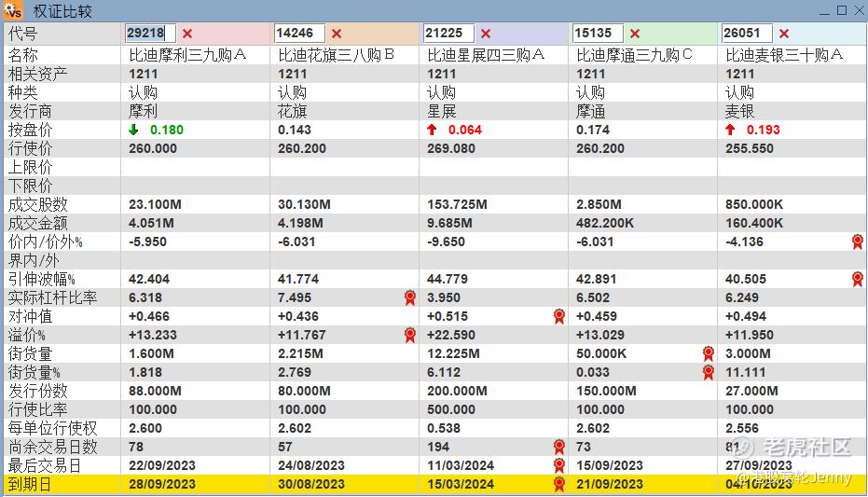This screenshot has height=497, width=868.
Task: Click the red ribbon badge beside 15/03/2024
Action: 559,484
